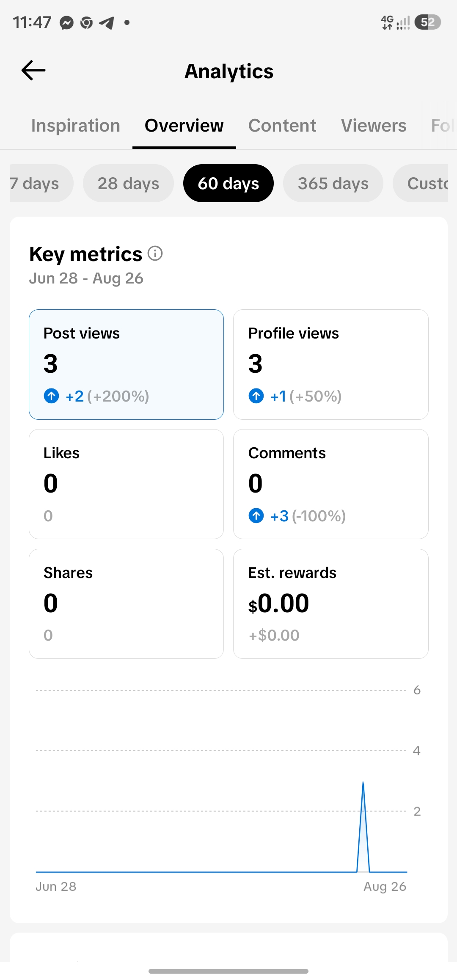This screenshot has height=980, width=457.
Task: Select the Likes metric card
Action: click(x=126, y=484)
